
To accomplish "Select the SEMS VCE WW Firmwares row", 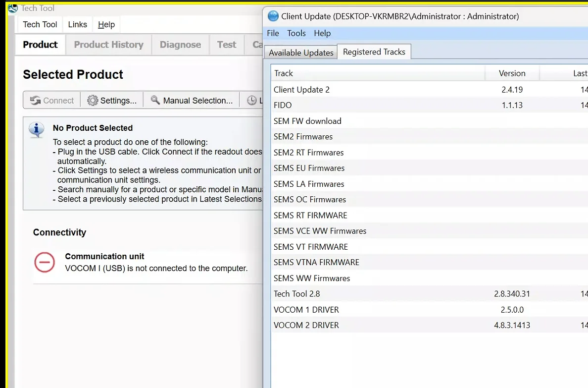I will coord(430,231).
